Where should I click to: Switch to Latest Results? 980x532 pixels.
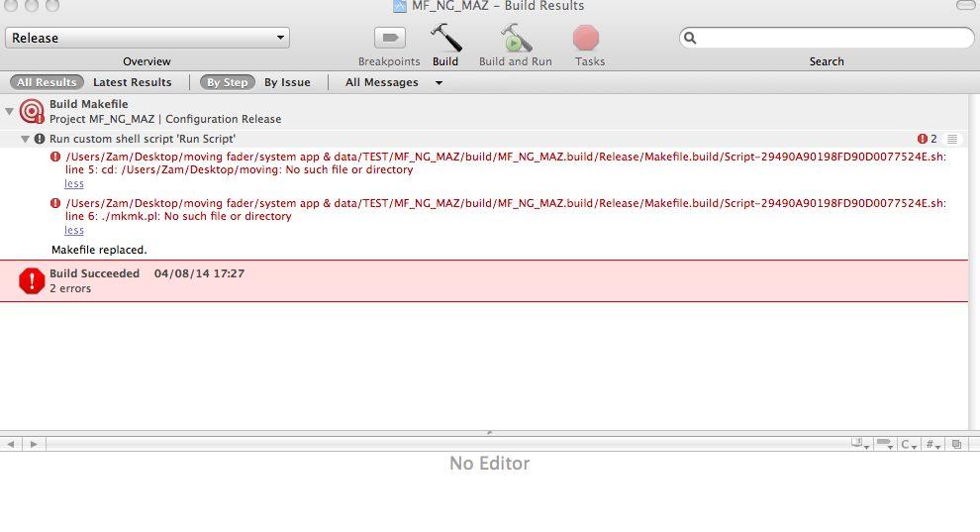tap(132, 82)
